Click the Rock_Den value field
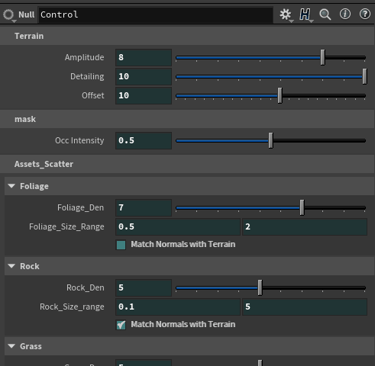Screen dimensions: 375x366 click(x=144, y=288)
